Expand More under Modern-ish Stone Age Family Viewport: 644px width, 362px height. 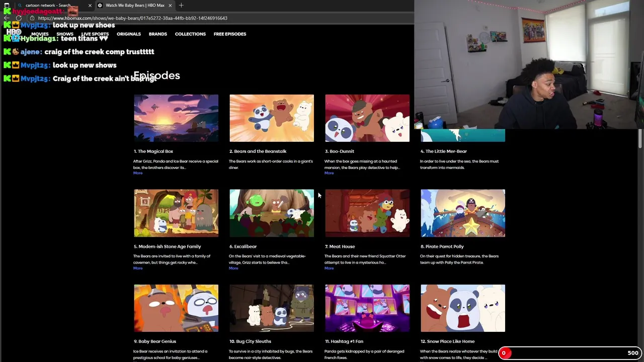click(x=138, y=268)
